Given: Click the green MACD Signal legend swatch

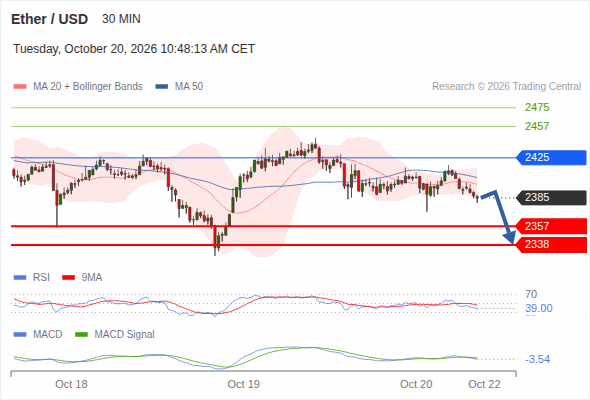Looking at the screenshot, I should 81,335.
